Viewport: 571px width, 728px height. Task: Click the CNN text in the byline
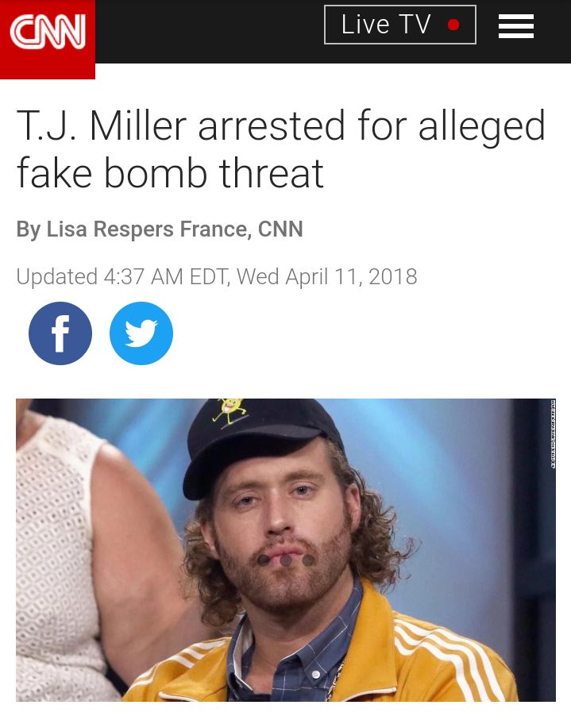[x=280, y=229]
